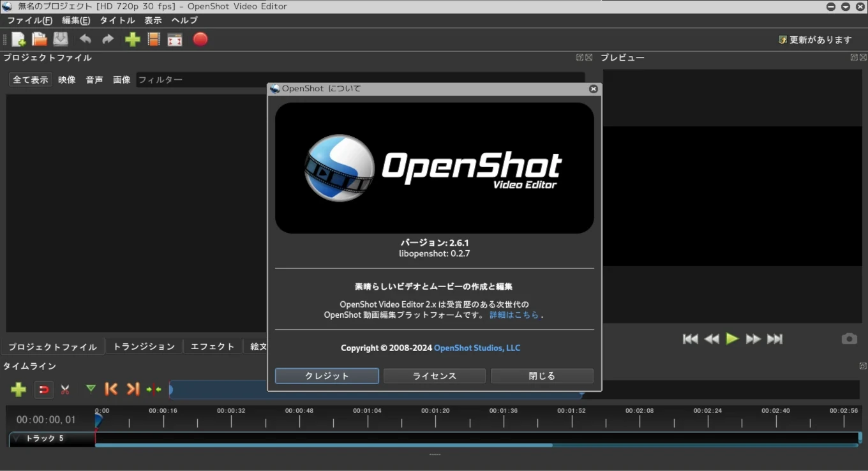Expand the トラック 5 track menu arrow

[x=16, y=438]
